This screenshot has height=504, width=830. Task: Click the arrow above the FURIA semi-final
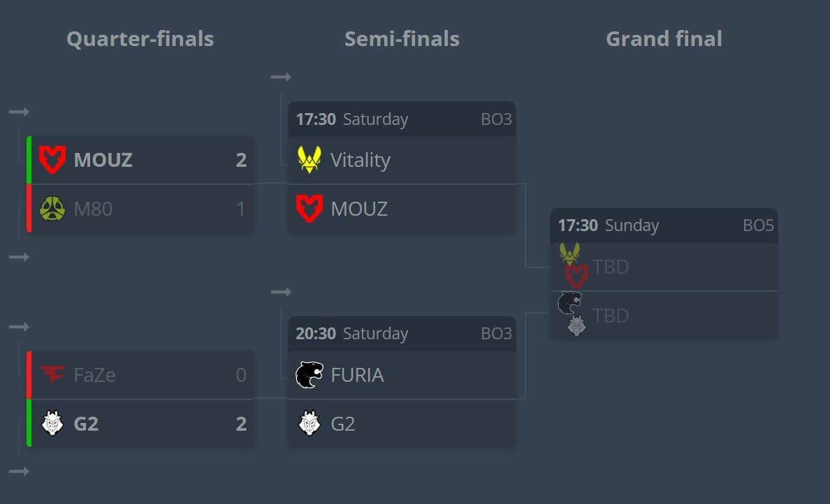281,292
